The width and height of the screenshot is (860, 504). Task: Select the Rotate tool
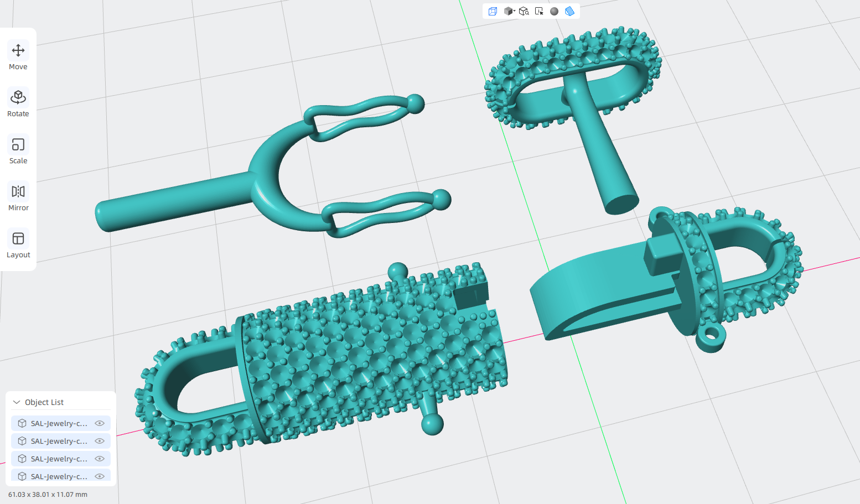pyautogui.click(x=18, y=103)
